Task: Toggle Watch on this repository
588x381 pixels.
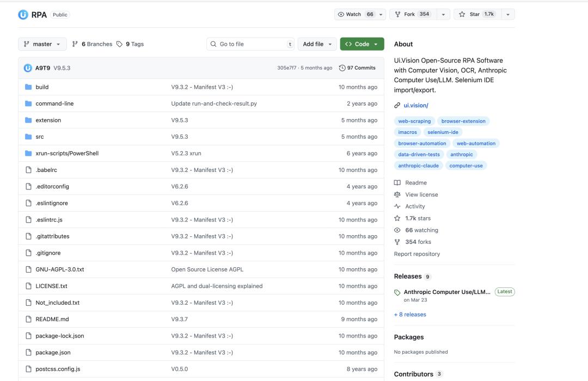Action: pyautogui.click(x=355, y=14)
